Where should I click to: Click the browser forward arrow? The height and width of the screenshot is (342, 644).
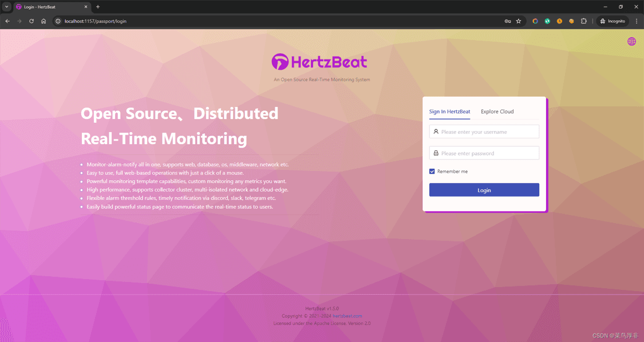coord(19,21)
